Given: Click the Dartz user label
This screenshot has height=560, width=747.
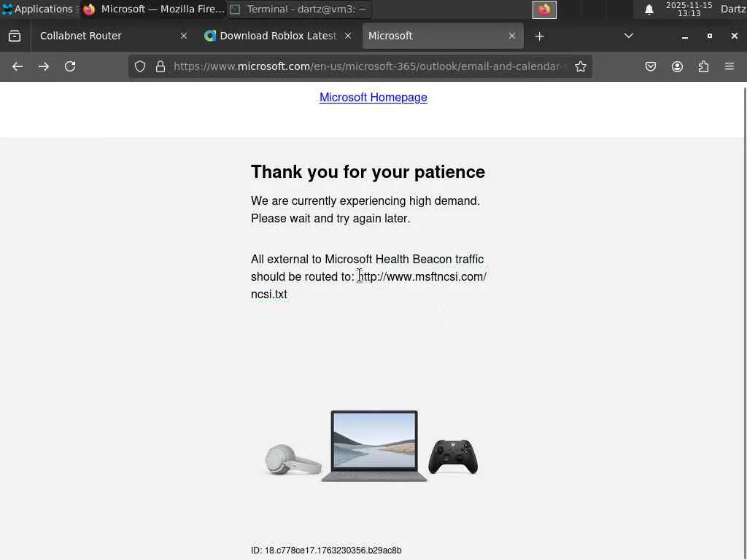Looking at the screenshot, I should pyautogui.click(x=733, y=9).
